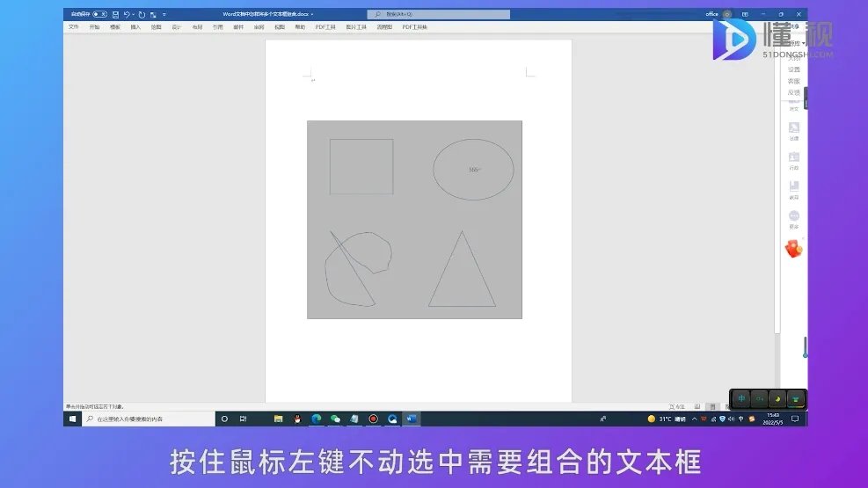Screen dimensions: 868x488
Task: Switch to the 开始 ribbon tab
Action: coord(95,26)
